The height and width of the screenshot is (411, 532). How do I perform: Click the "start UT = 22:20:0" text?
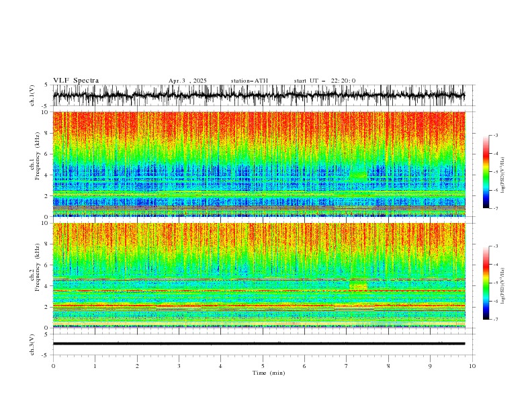tap(324, 81)
